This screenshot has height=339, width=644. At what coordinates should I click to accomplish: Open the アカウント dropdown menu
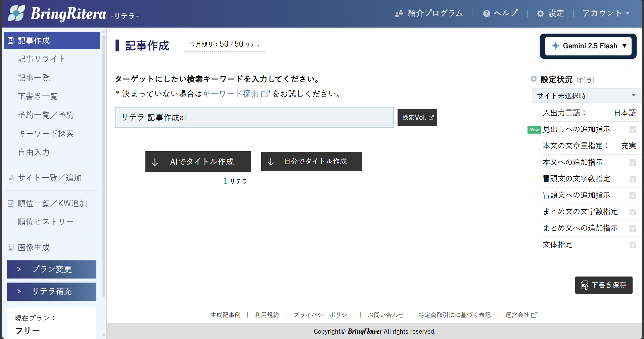(605, 13)
